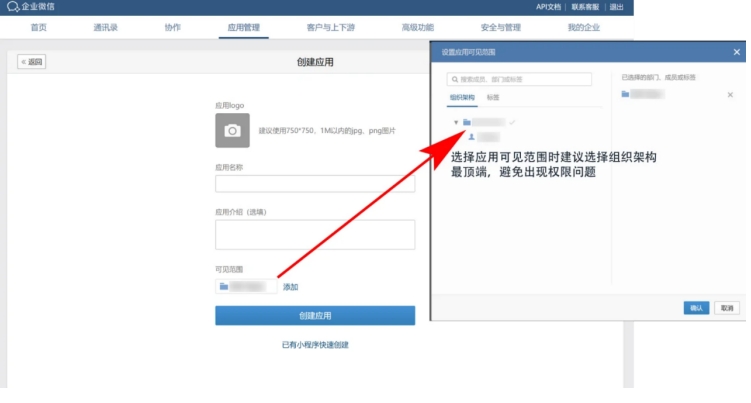Click the camera icon to upload app logo

[232, 130]
